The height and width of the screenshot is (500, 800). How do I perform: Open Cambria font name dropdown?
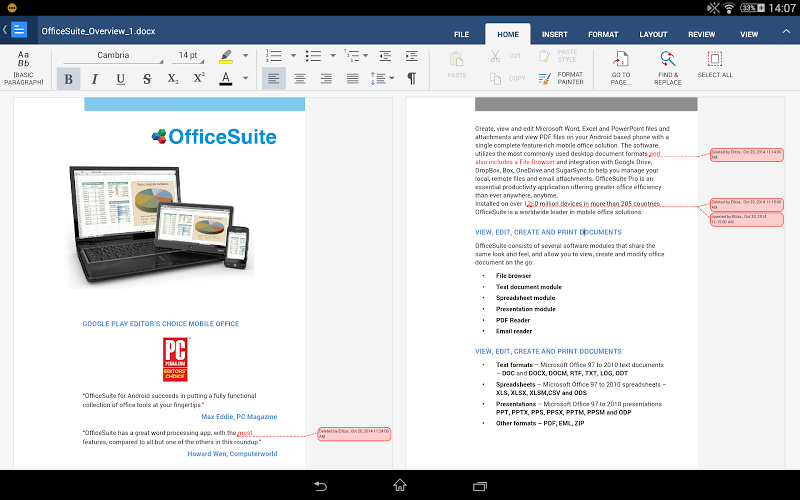point(113,55)
